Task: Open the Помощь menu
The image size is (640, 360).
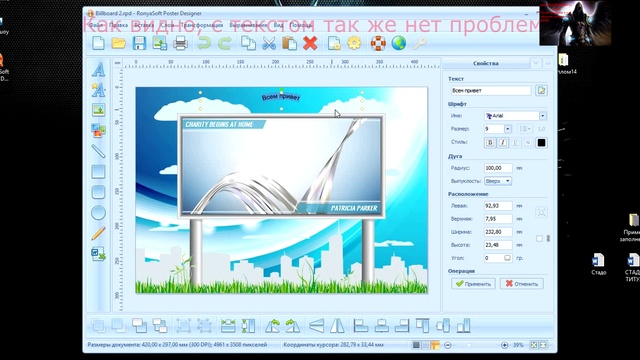Action: (302, 25)
